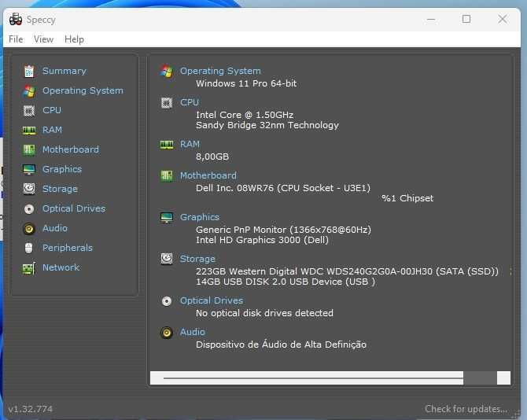
Task: Click the Windows flag icon in summary pane
Action: pos(167,72)
